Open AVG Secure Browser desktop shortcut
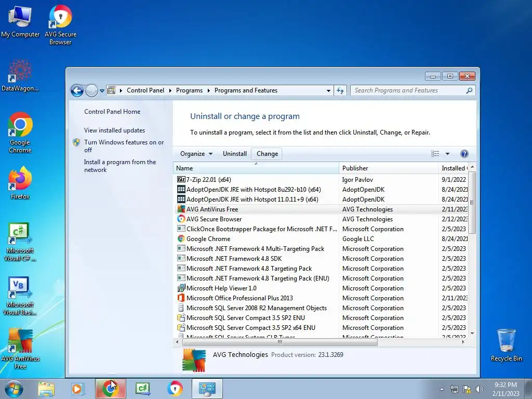 (60, 24)
